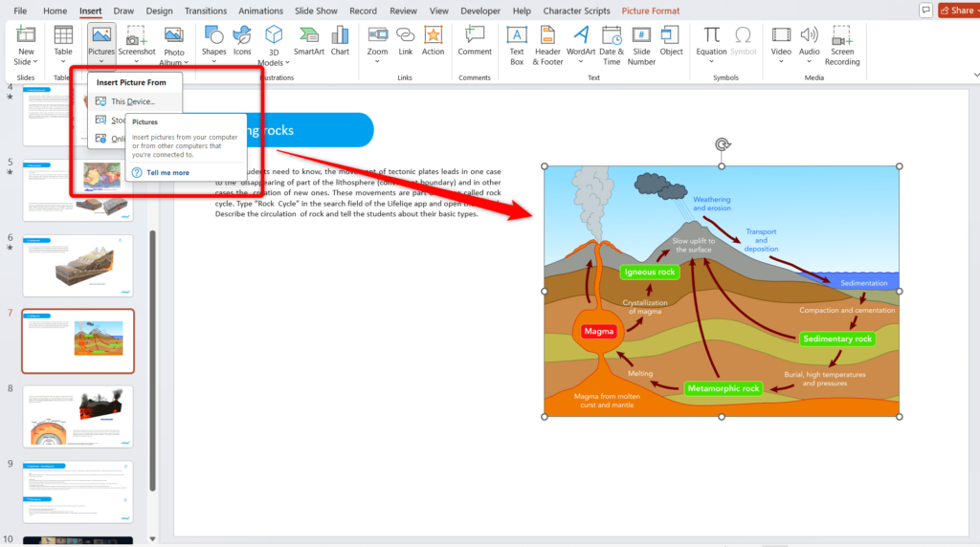Choose This Device from picture menu

pos(131,101)
